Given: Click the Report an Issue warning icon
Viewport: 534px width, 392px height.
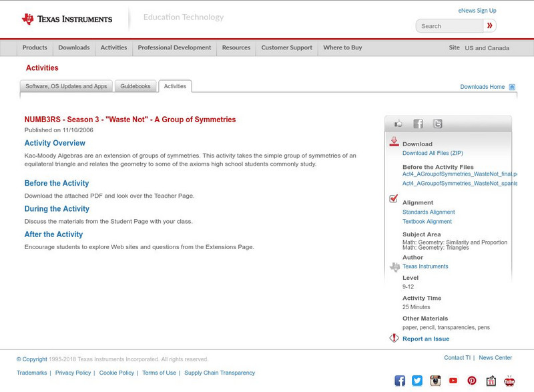Looking at the screenshot, I should tap(394, 338).
